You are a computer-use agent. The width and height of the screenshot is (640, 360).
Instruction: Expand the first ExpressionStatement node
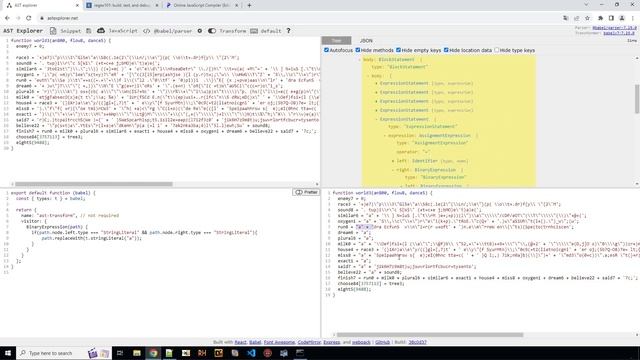(404, 83)
